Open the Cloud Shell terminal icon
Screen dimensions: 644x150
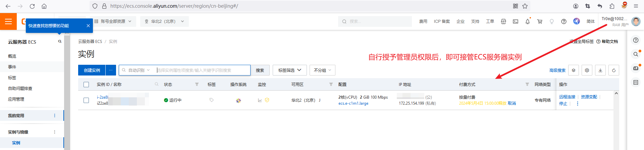[516, 21]
